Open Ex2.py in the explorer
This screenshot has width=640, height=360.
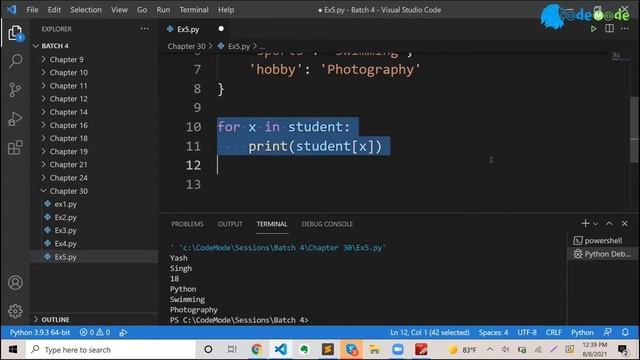(65, 217)
